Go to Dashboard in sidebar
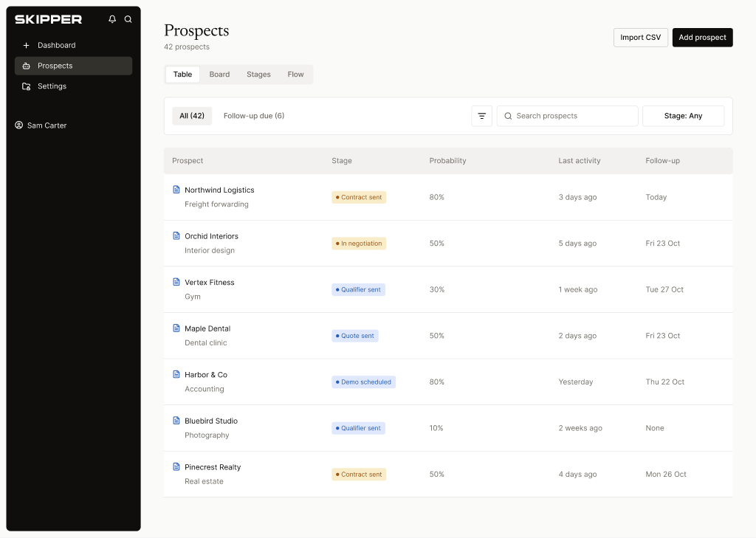 tap(73, 45)
